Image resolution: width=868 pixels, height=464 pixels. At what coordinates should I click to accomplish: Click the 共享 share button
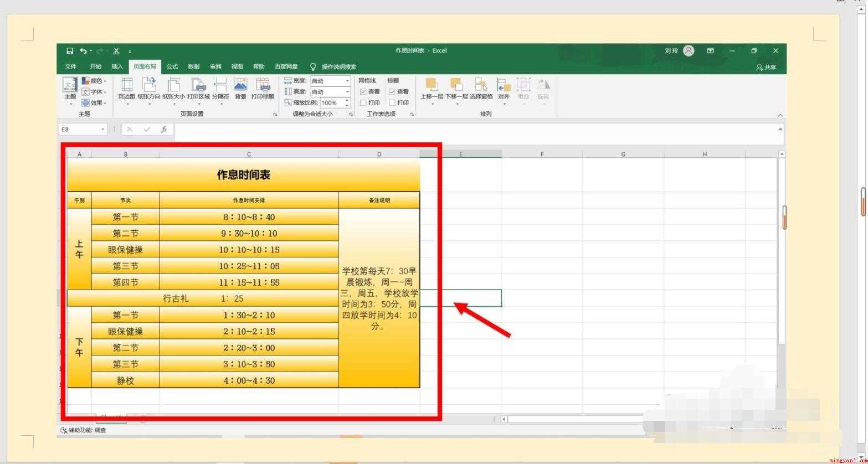[767, 67]
